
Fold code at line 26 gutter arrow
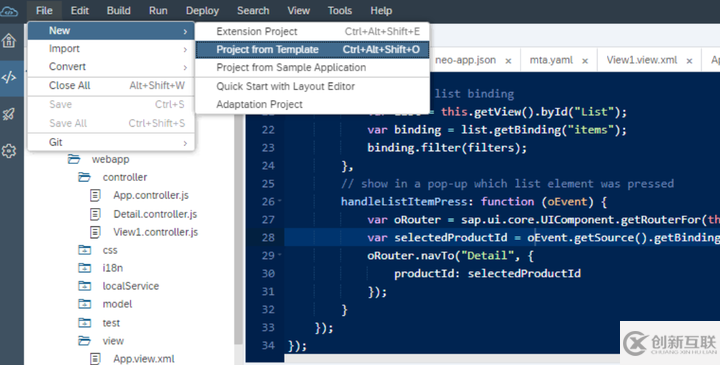[280, 201]
